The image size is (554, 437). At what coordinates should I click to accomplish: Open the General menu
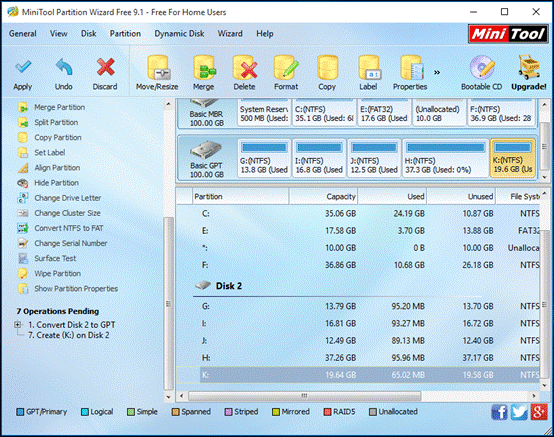coord(23,34)
